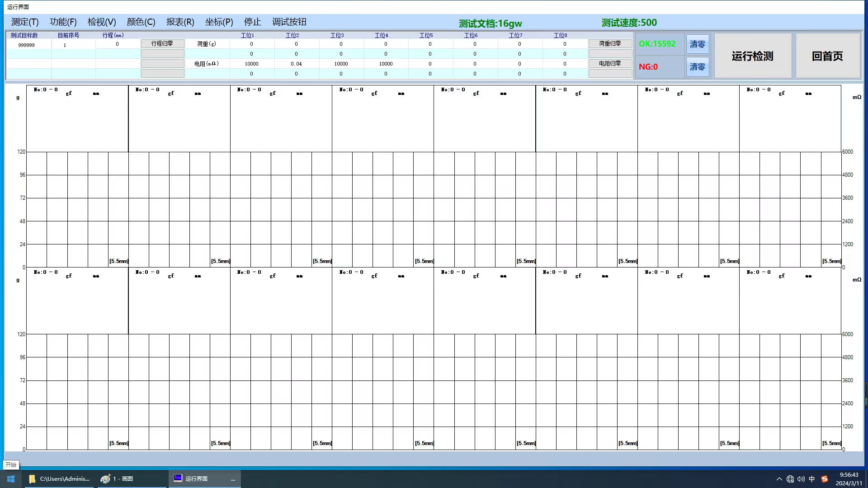Click the 测试目标数 value field 999999

point(27,45)
